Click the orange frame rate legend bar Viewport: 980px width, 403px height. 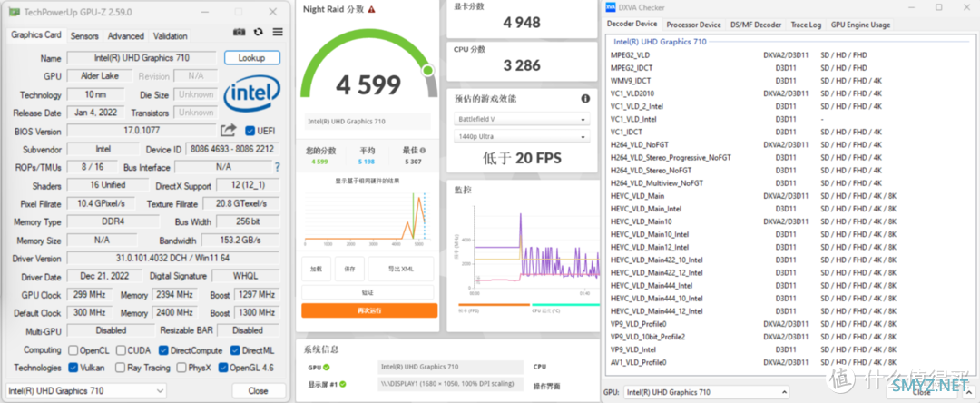click(494, 305)
